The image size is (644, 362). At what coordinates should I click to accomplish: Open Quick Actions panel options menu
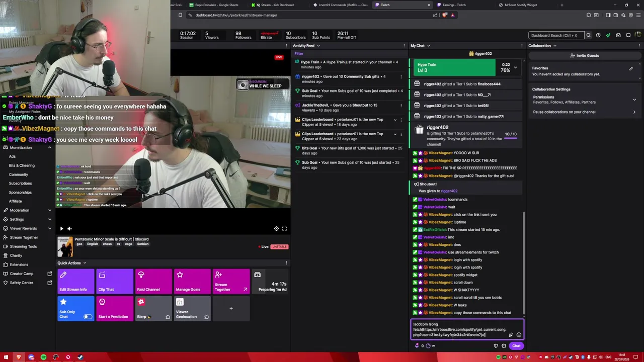point(286,263)
